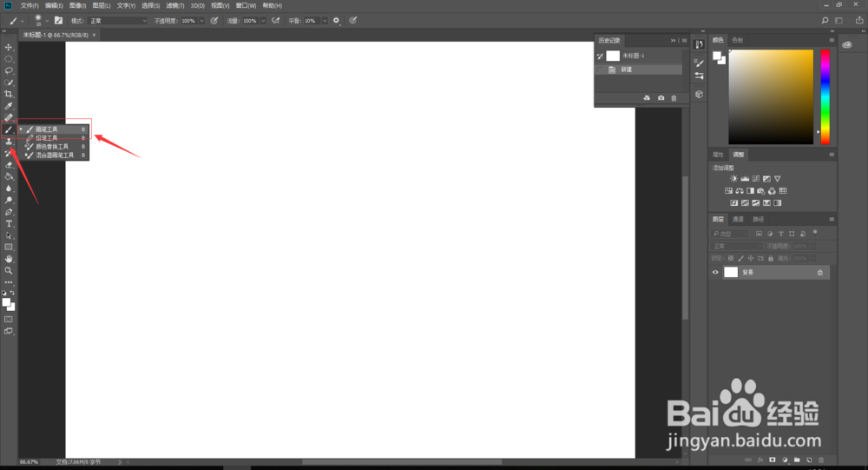Select the Clone Stamp tool
Viewport: 868px width, 470px height.
click(9, 142)
